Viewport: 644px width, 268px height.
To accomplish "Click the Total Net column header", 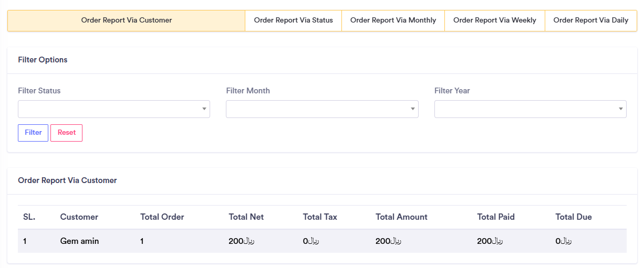I will point(246,217).
